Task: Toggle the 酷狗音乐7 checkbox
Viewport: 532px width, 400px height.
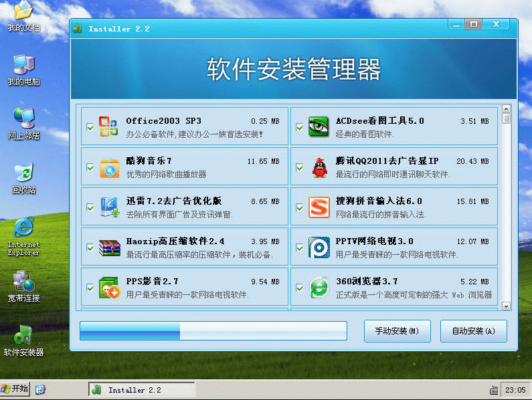Action: point(90,167)
